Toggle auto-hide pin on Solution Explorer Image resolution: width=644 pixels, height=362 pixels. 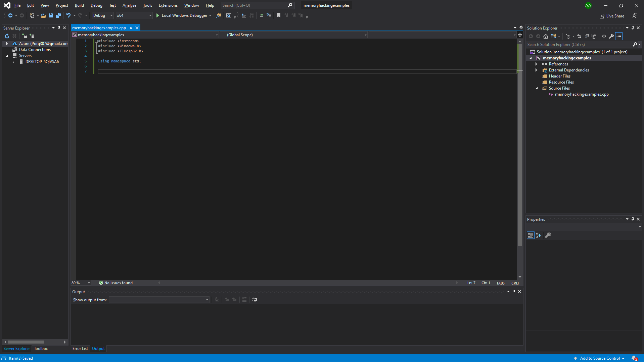click(x=633, y=28)
